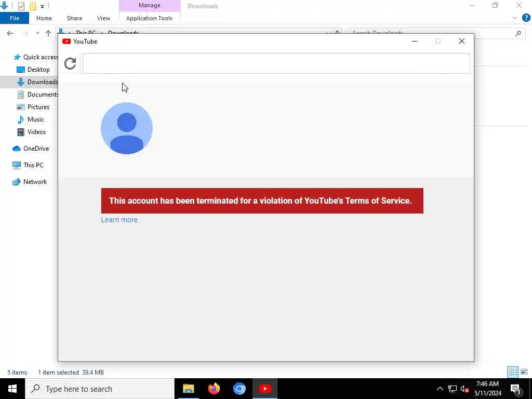
Task: Open Videos in the navigation pane
Action: click(x=31, y=132)
